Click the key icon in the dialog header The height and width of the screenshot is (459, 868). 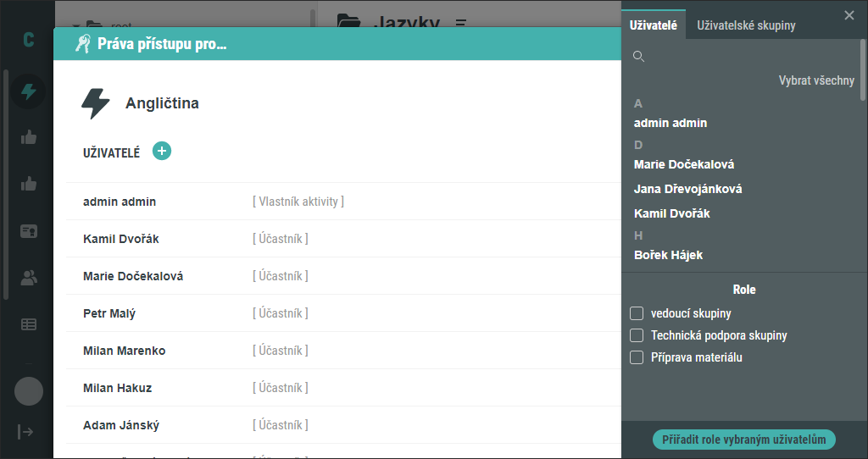tap(82, 44)
